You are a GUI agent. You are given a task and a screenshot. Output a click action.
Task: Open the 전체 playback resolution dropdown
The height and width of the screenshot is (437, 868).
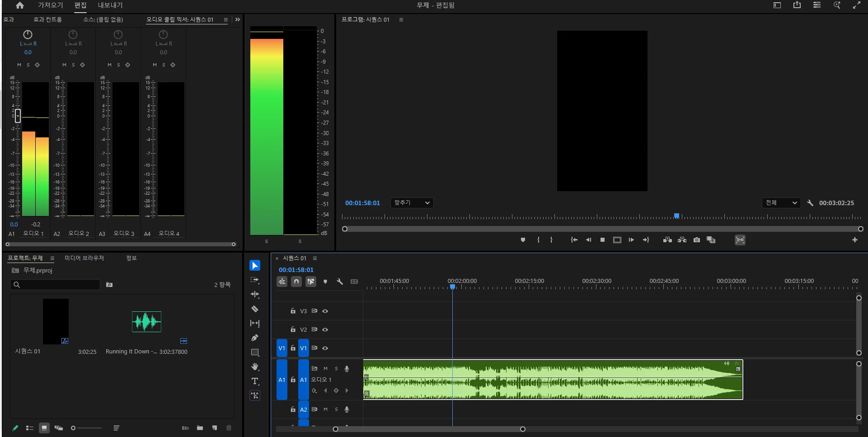781,203
